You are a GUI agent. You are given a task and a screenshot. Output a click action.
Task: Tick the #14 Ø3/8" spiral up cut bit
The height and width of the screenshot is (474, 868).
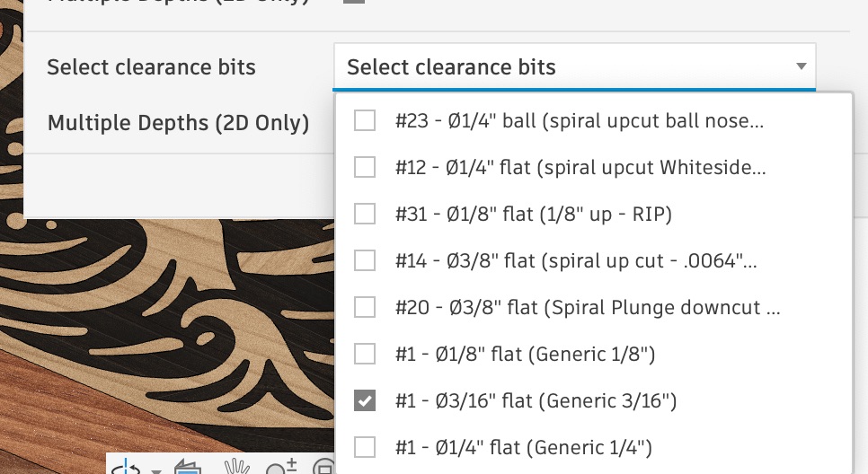[x=365, y=260]
